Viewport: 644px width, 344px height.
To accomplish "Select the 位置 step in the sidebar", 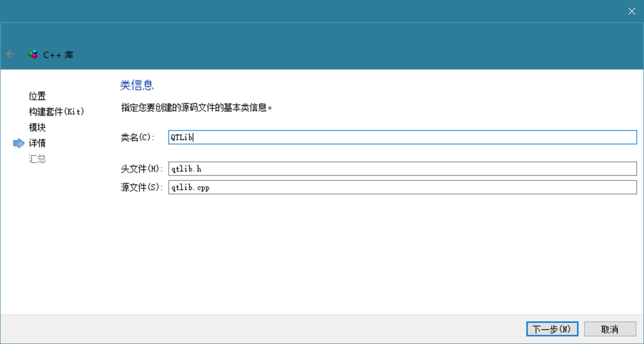I will [37, 96].
